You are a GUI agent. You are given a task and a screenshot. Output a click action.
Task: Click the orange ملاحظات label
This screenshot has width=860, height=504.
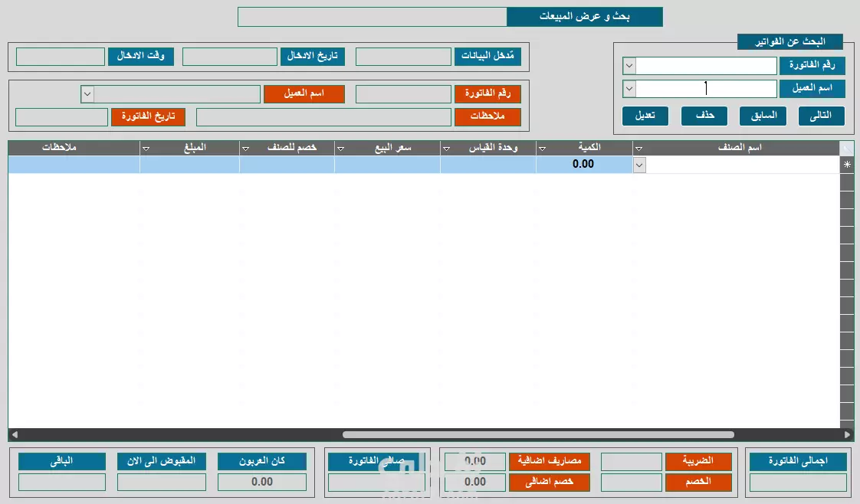pyautogui.click(x=487, y=116)
